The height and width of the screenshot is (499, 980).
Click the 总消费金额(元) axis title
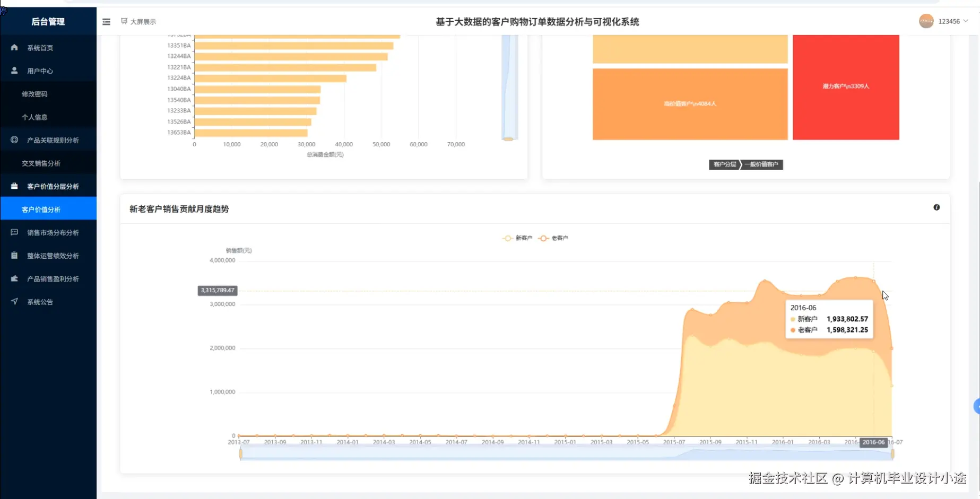325,155
